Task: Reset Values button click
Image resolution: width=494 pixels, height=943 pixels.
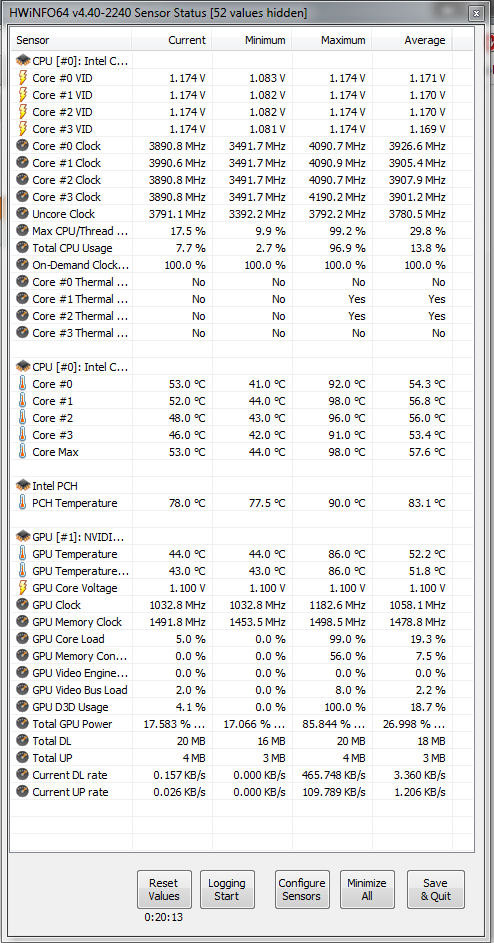Action: [x=164, y=889]
